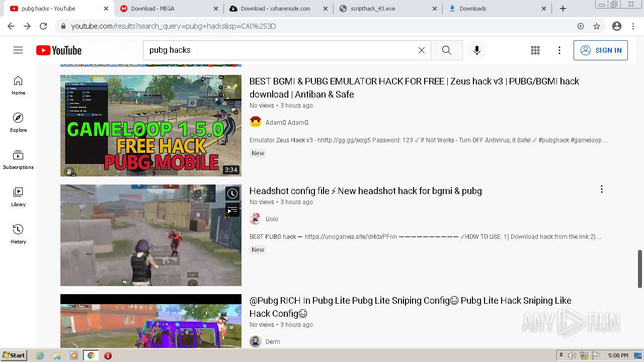Open Subscriptions in the sidebar
Image resolution: width=644 pixels, height=362 pixels.
18,160
